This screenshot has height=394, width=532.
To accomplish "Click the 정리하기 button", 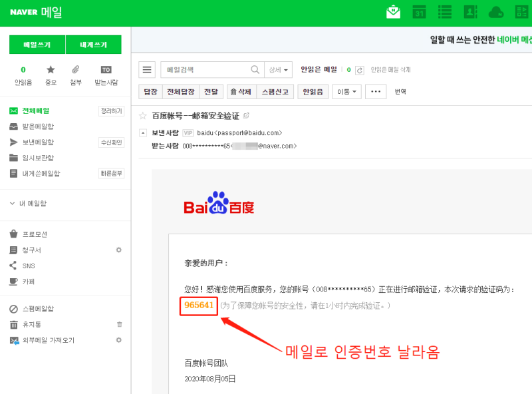I will tap(111, 111).
